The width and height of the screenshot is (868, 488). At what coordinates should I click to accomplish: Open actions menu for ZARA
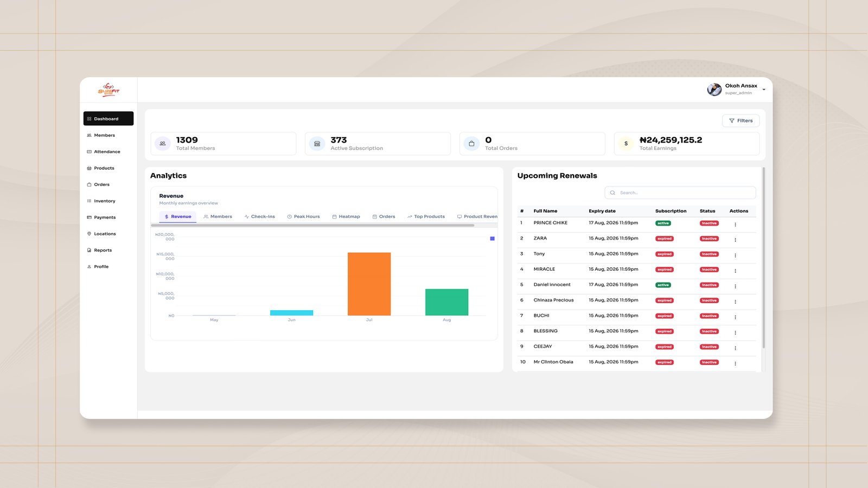coord(735,240)
